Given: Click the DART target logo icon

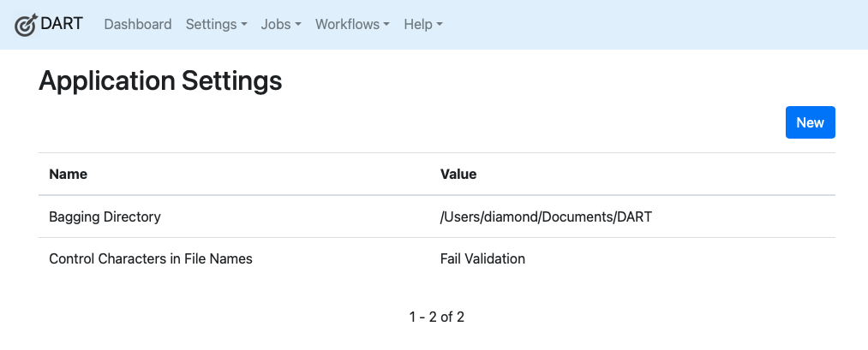Looking at the screenshot, I should 27,25.
